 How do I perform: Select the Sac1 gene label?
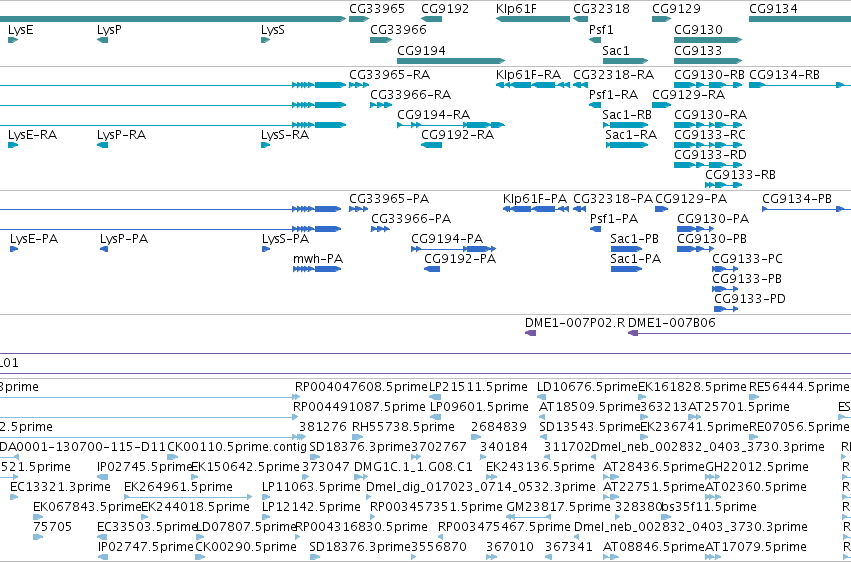616,50
